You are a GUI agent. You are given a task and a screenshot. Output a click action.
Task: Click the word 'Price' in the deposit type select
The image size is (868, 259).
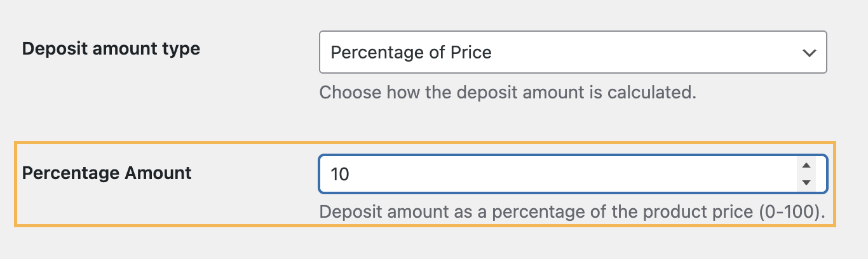[x=470, y=53]
